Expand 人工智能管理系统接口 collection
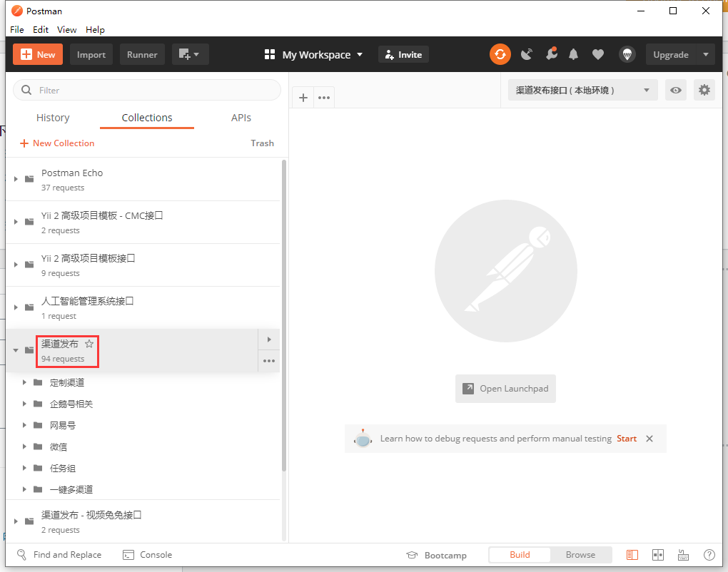The width and height of the screenshot is (728, 572). tap(16, 307)
